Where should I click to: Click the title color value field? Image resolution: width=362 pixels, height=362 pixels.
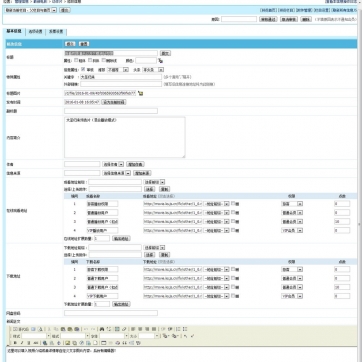(x=146, y=61)
